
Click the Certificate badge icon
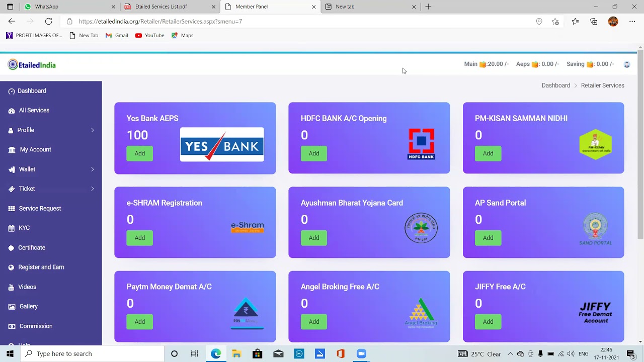pos(12,248)
